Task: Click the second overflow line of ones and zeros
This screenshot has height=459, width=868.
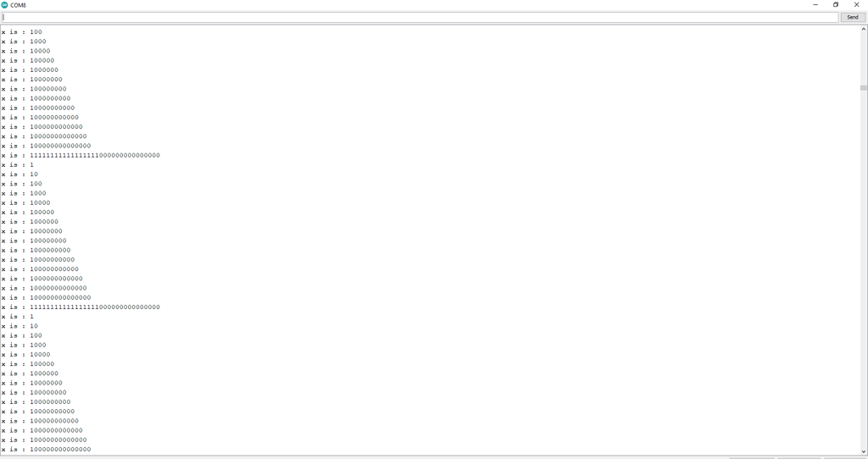Action: point(81,307)
